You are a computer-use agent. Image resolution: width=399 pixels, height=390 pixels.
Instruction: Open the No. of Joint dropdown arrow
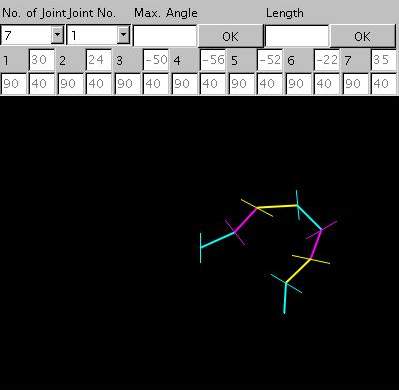coord(57,35)
